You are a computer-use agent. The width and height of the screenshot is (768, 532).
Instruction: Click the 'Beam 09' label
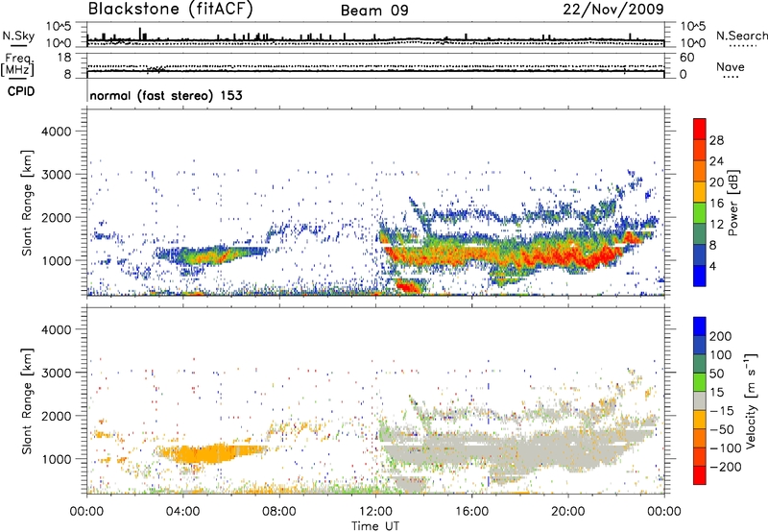click(374, 11)
